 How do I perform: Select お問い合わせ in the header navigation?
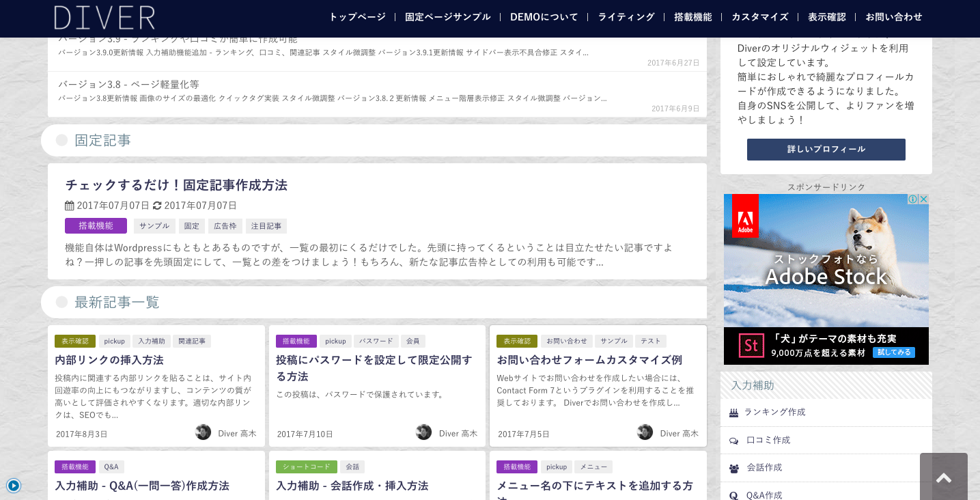tap(893, 17)
